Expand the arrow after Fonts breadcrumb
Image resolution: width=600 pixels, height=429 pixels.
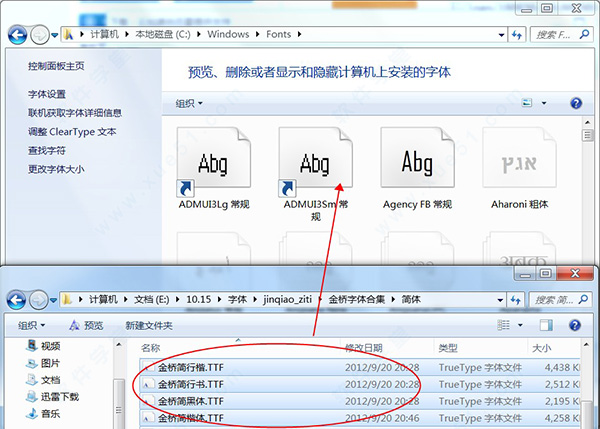[x=299, y=34]
